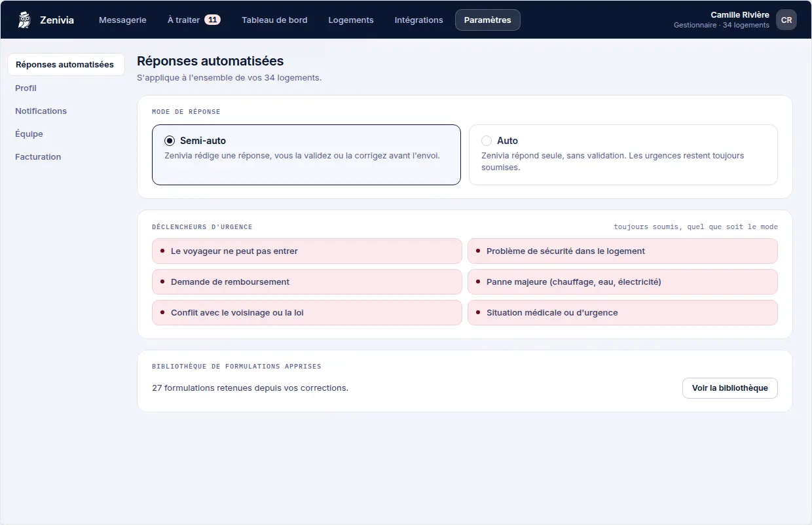The width and height of the screenshot is (812, 525).
Task: Click 'Gestionnaire · 34 logements' subtitle
Action: point(722,25)
